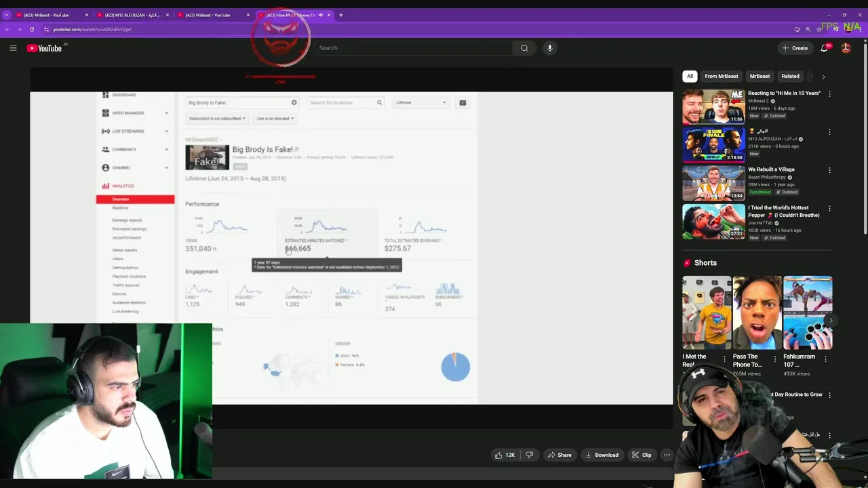The image size is (868, 488).
Task: Click the Fundraiser badge
Action: (759, 192)
